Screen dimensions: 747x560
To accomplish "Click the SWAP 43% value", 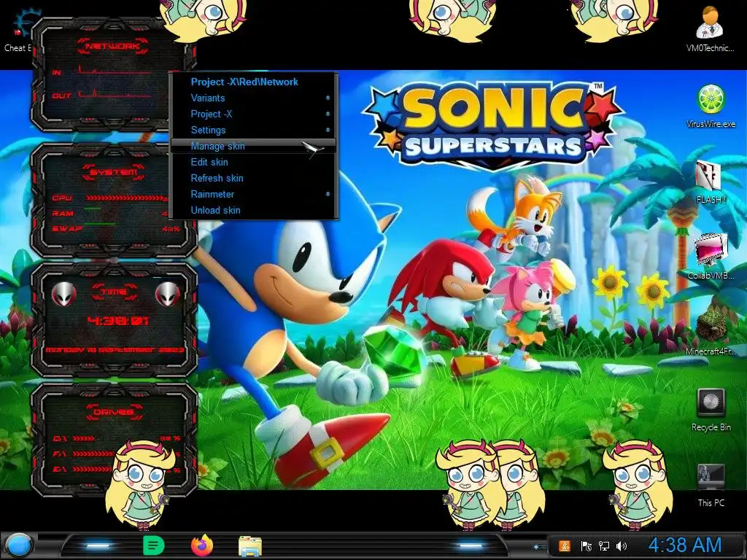I will [171, 229].
